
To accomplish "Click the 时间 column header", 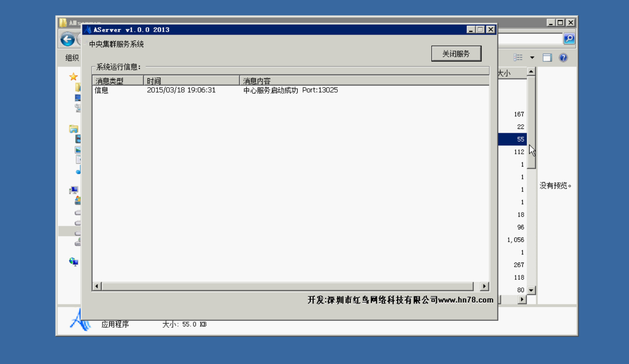I will (x=191, y=81).
